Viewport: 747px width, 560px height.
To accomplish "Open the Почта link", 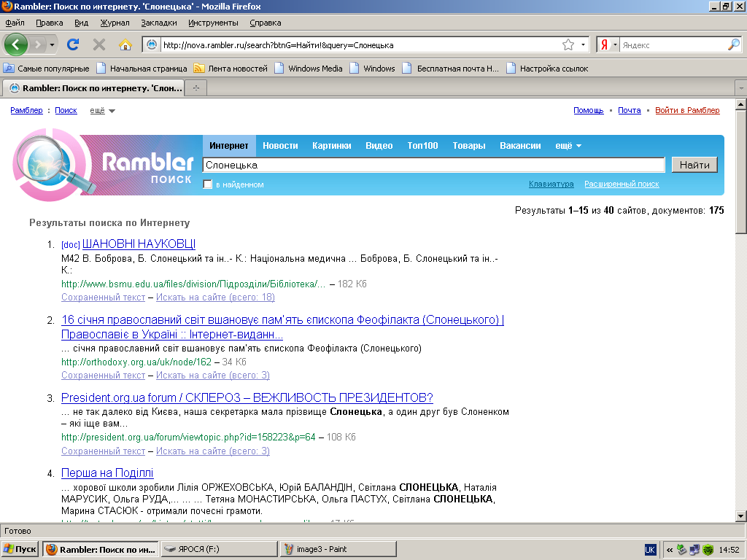I will pyautogui.click(x=630, y=111).
